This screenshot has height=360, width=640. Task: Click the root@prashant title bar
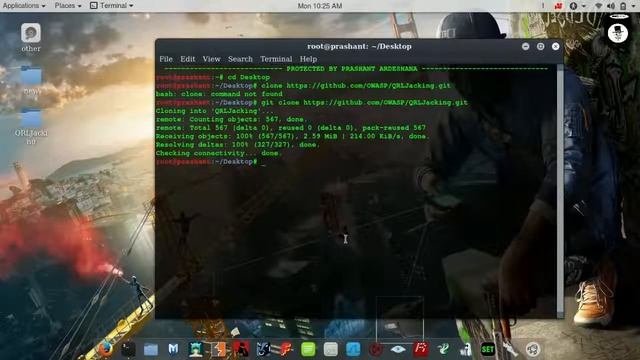click(359, 47)
